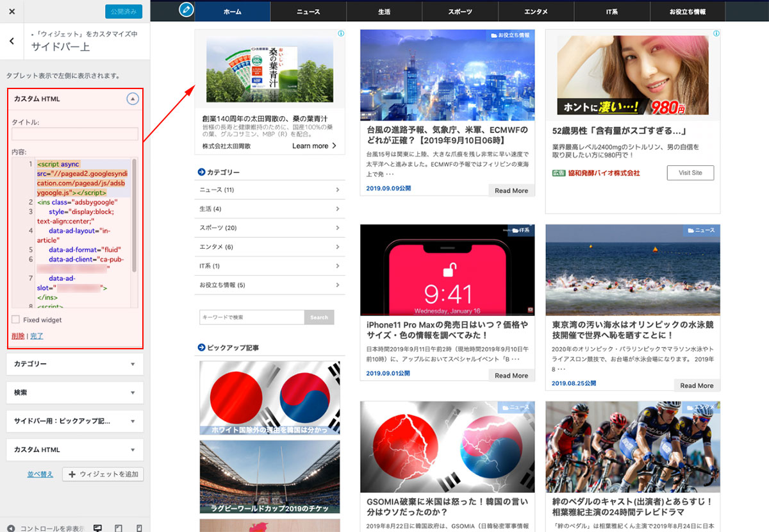The width and height of the screenshot is (769, 532).
Task: Click the IT系 folder tag on the iPhone article
Action: (x=520, y=229)
